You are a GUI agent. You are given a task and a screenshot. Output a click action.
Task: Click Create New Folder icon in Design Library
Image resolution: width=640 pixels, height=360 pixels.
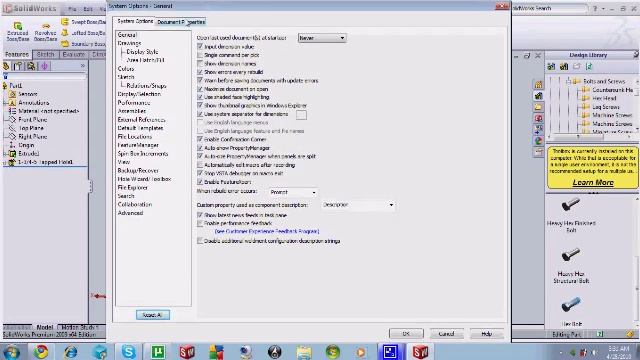[576, 66]
